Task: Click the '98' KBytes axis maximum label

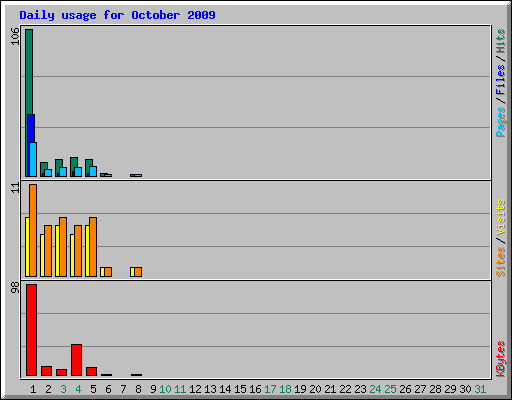Action: [15, 288]
